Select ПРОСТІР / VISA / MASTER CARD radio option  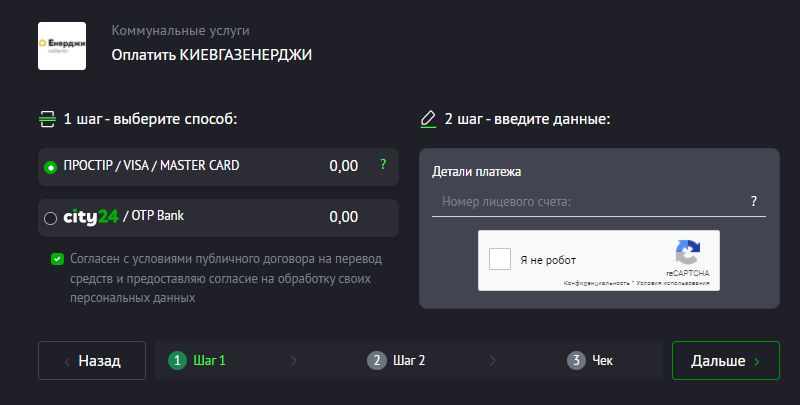click(50, 167)
